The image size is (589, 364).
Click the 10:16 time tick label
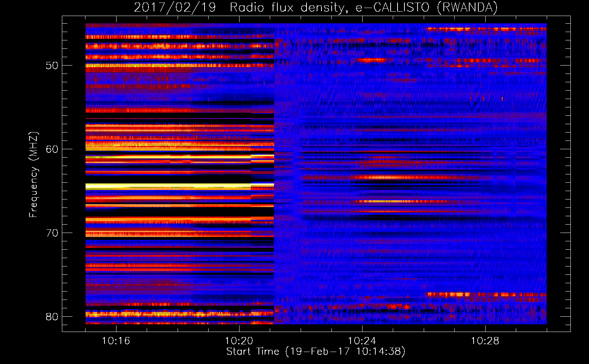pos(116,341)
